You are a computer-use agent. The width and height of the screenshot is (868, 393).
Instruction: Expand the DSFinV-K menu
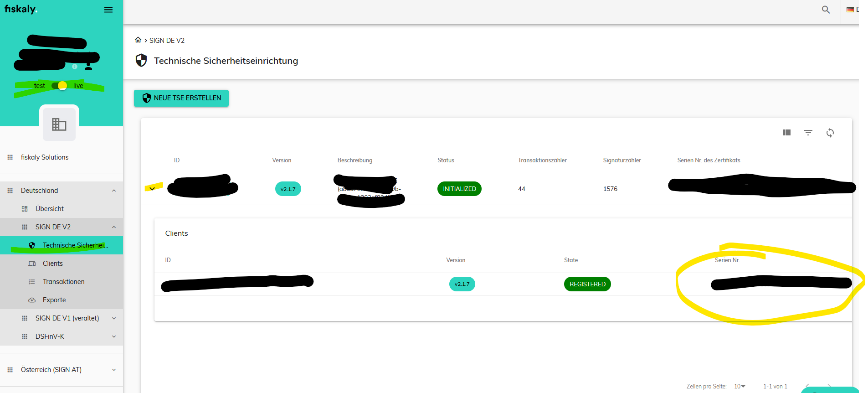click(114, 336)
